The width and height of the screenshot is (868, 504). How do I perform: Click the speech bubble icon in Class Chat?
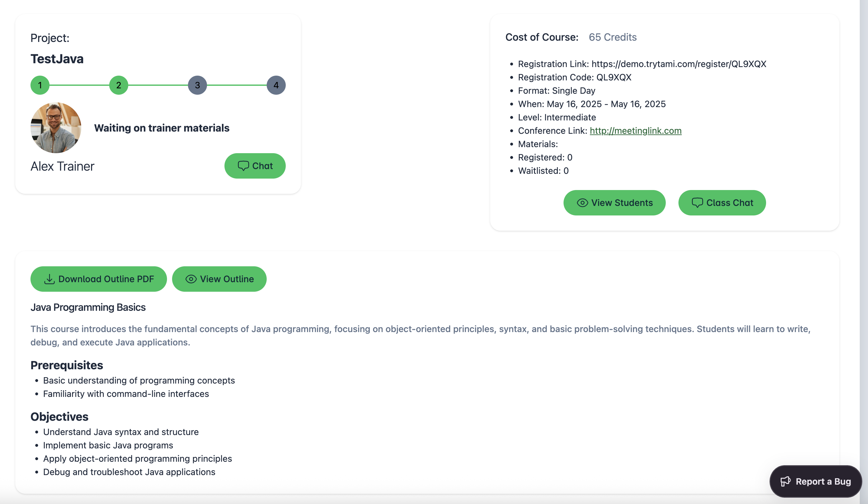coord(697,203)
